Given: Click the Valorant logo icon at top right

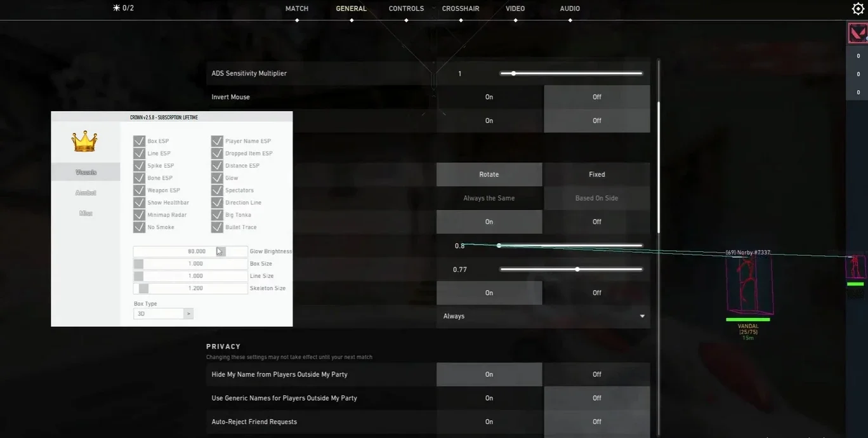Looking at the screenshot, I should tap(858, 33).
